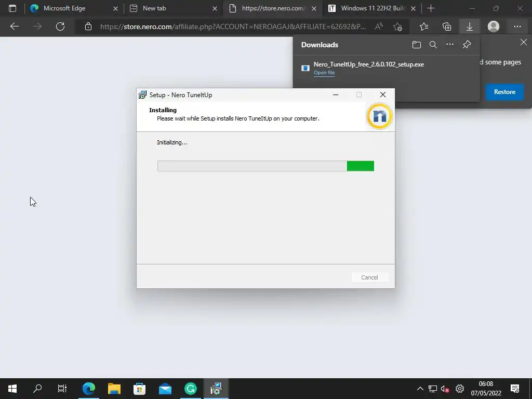
Task: Click the installation progress bar
Action: coord(265,166)
